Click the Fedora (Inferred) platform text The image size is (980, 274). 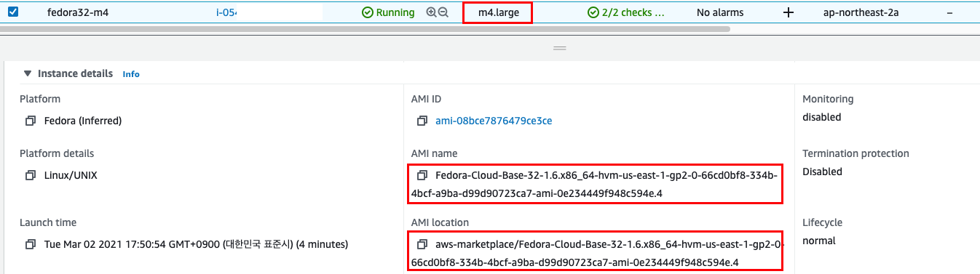click(83, 121)
